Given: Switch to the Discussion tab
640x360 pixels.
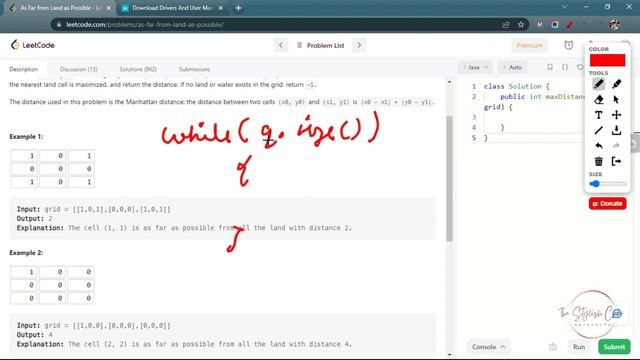Looking at the screenshot, I should [78, 69].
